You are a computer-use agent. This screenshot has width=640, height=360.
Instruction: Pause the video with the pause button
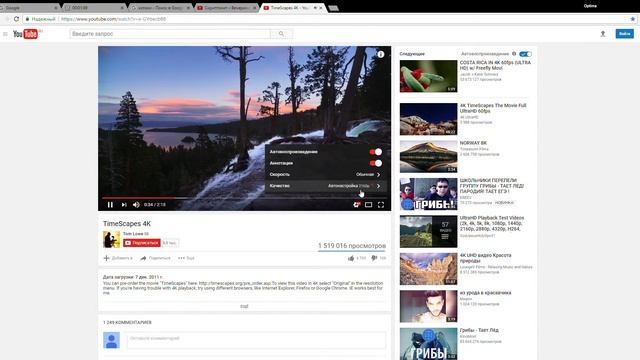pyautogui.click(x=110, y=204)
